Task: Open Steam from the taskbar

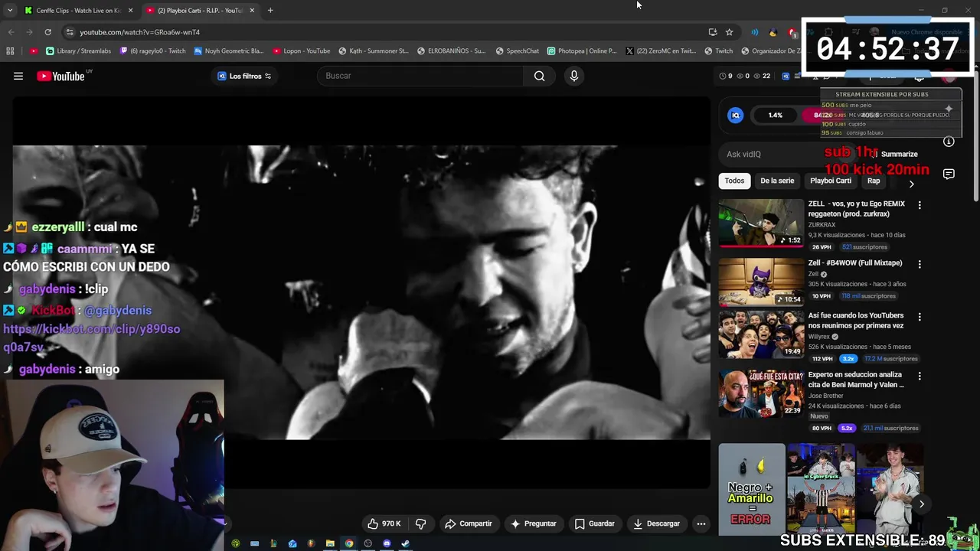Action: 406,543
